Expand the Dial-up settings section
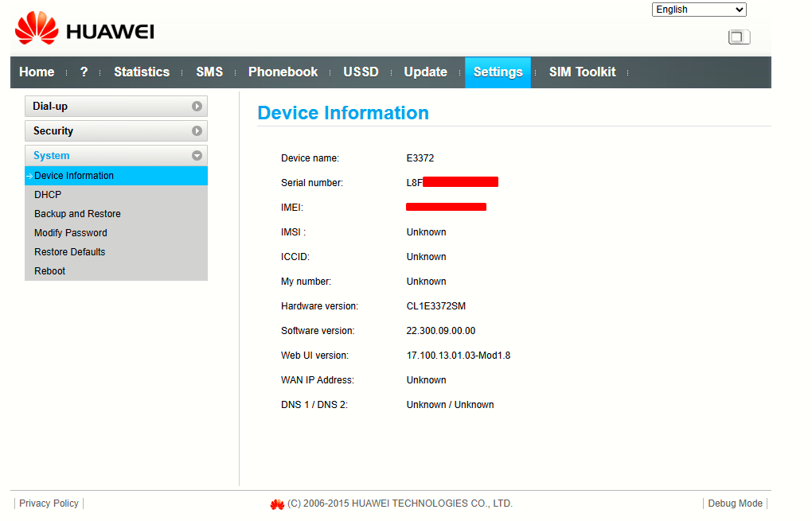The height and width of the screenshot is (521, 812). 116,106
